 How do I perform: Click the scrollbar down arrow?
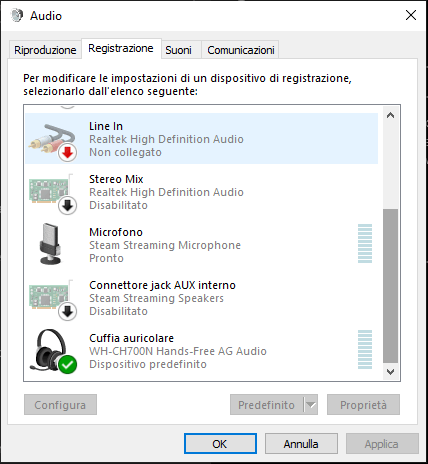390,371
